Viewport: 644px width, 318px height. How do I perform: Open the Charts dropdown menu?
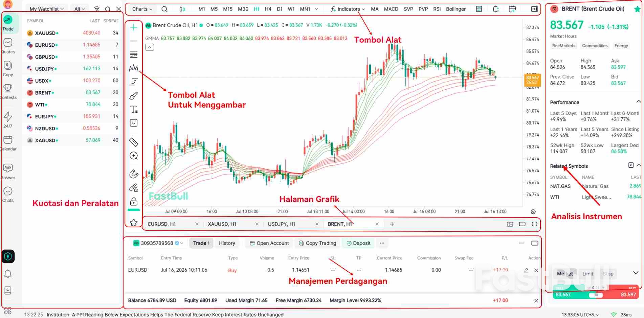[142, 9]
